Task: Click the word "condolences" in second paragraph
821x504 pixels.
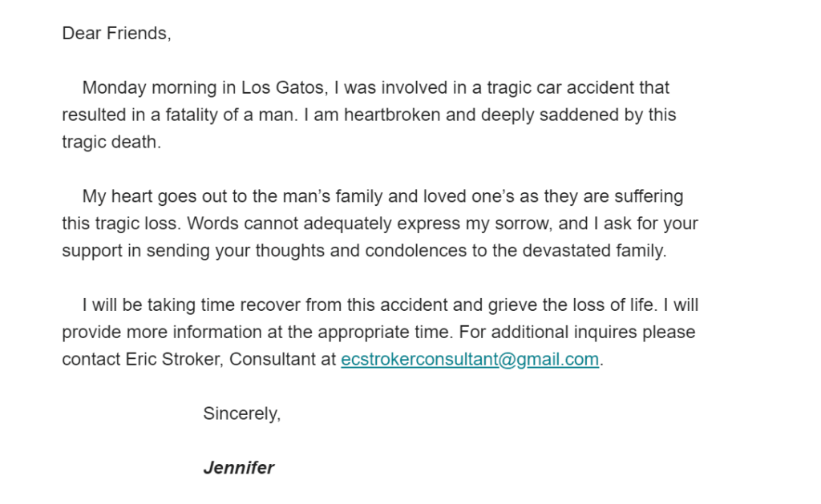Action: pyautogui.click(x=416, y=251)
